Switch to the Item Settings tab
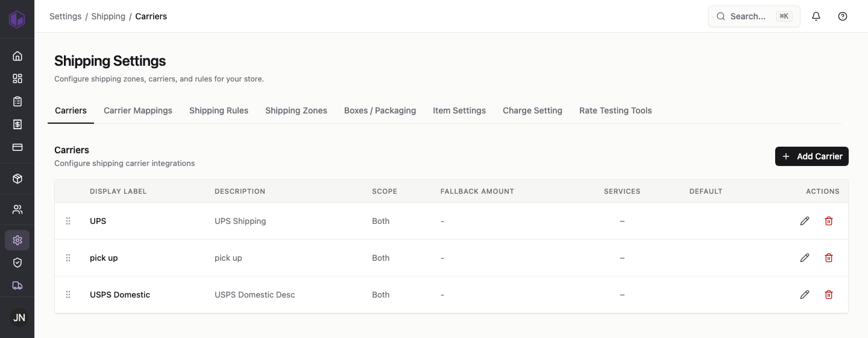This screenshot has height=338, width=868. point(459,110)
